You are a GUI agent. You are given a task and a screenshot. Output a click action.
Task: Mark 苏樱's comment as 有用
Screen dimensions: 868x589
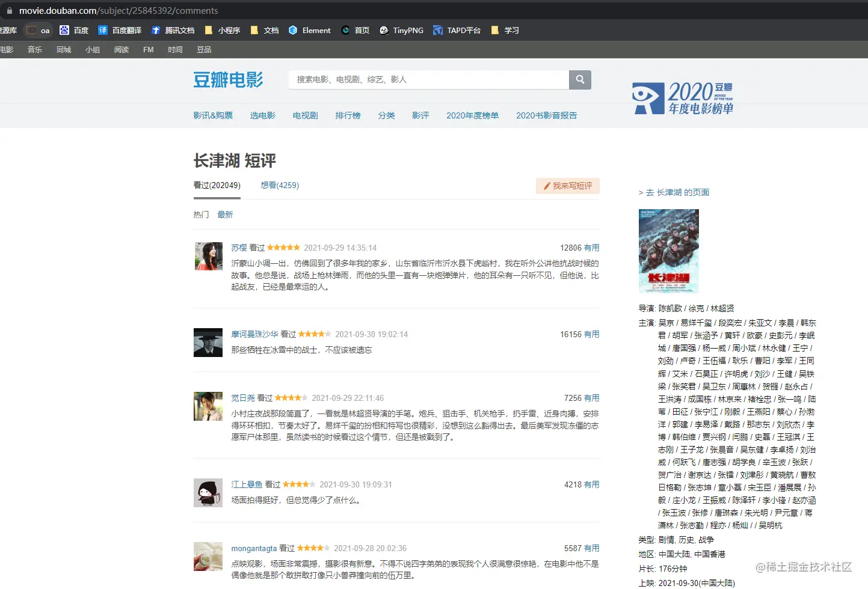592,248
